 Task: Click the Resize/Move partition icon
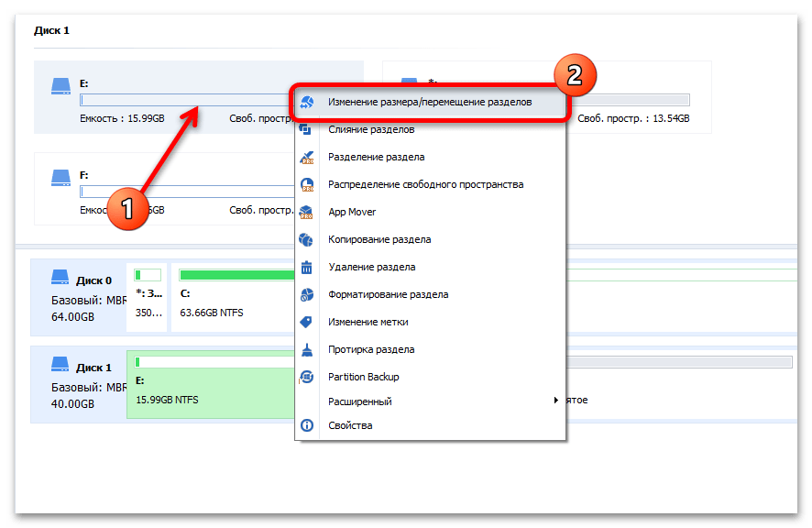[x=307, y=102]
